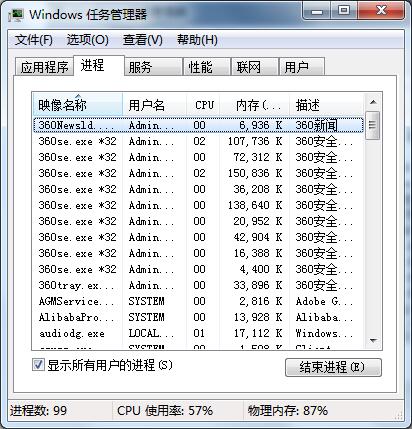Maximize the Task Manager window
The height and width of the screenshot is (429, 412).
pyautogui.click(x=344, y=11)
